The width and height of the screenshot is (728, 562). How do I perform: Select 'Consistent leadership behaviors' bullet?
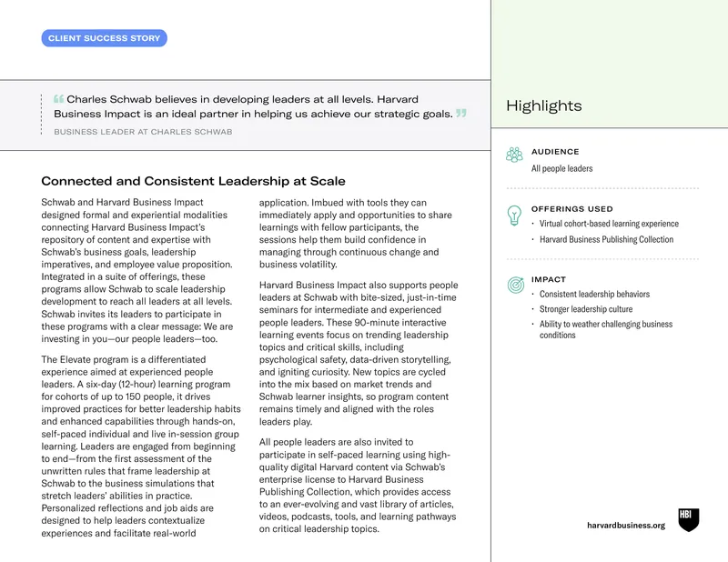pyautogui.click(x=594, y=295)
